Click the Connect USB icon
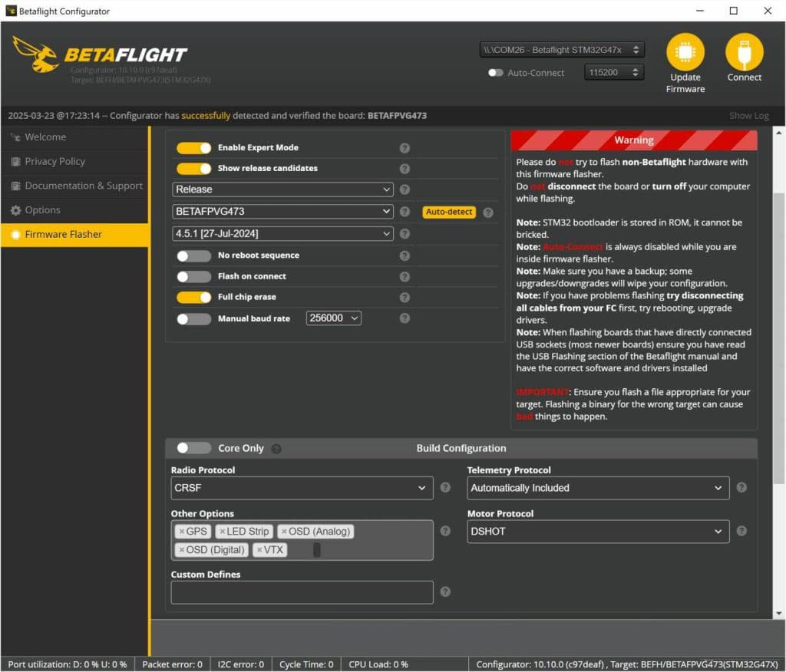 coord(744,51)
